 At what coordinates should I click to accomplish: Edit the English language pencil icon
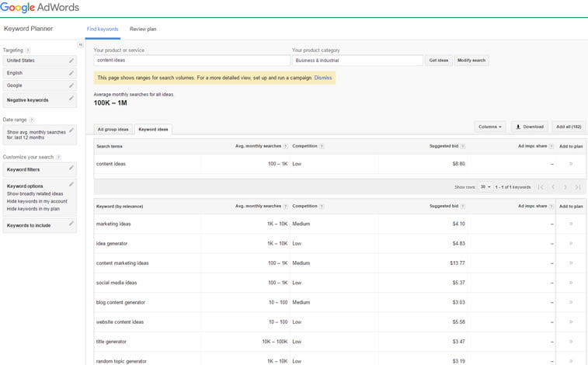click(71, 73)
